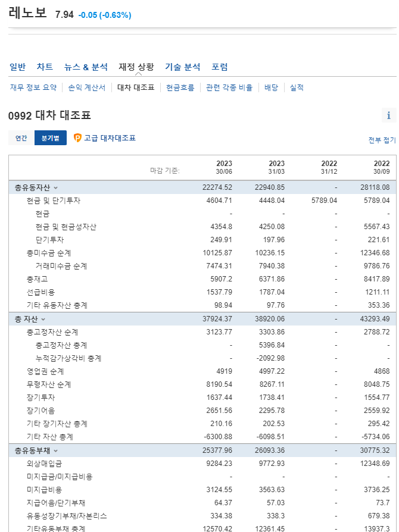Click the info icon beside the balance sheet title
Image resolution: width=399 pixels, height=532 pixels.
click(389, 115)
